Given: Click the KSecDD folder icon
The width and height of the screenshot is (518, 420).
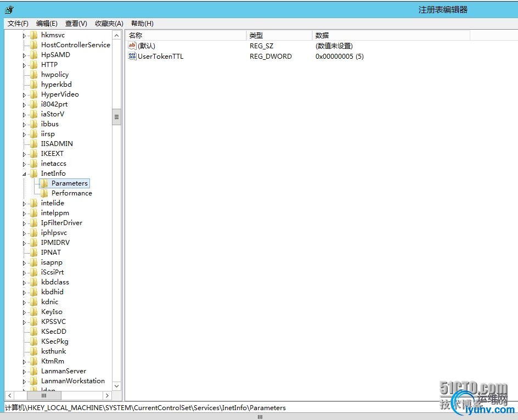Looking at the screenshot, I should click(33, 332).
